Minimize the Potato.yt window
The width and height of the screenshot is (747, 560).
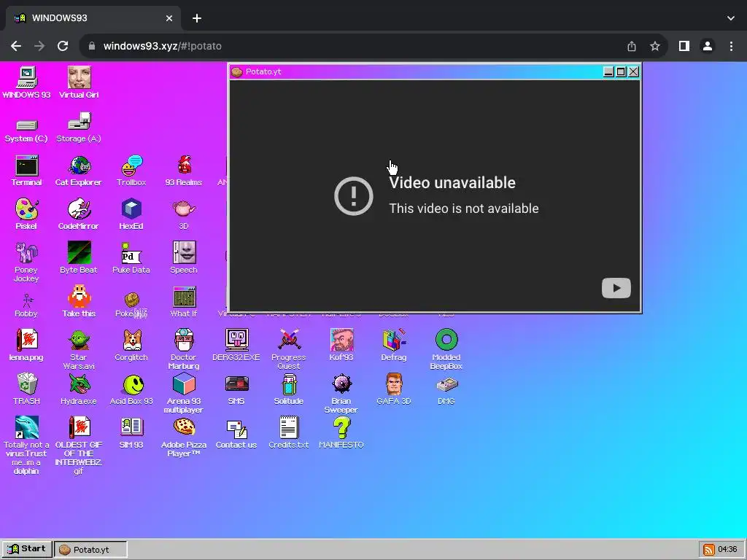pos(608,72)
